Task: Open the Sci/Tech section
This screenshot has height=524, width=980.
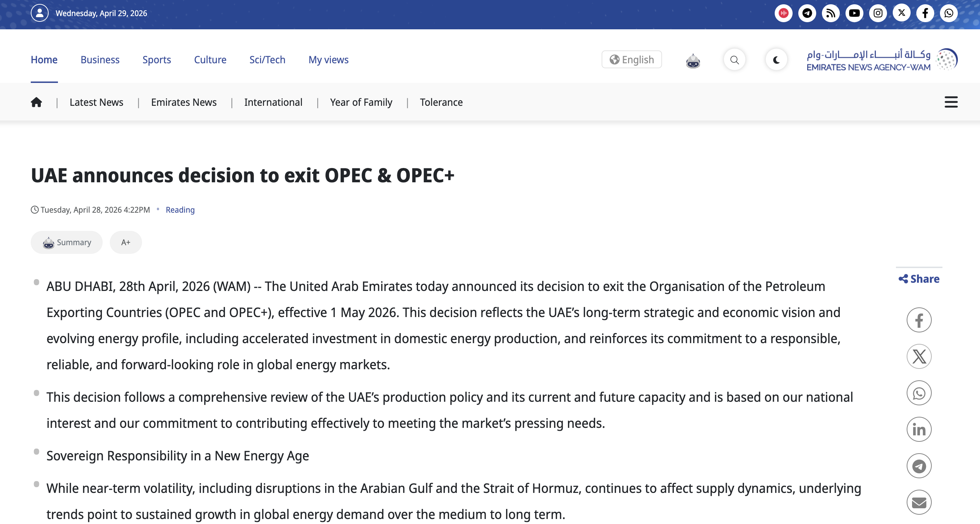Action: tap(267, 60)
